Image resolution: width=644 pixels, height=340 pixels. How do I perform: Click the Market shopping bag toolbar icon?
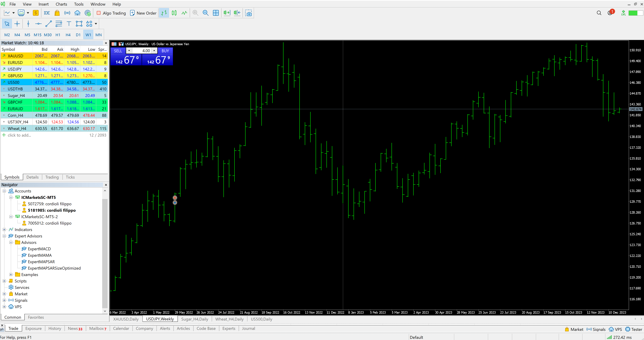[x=57, y=13]
